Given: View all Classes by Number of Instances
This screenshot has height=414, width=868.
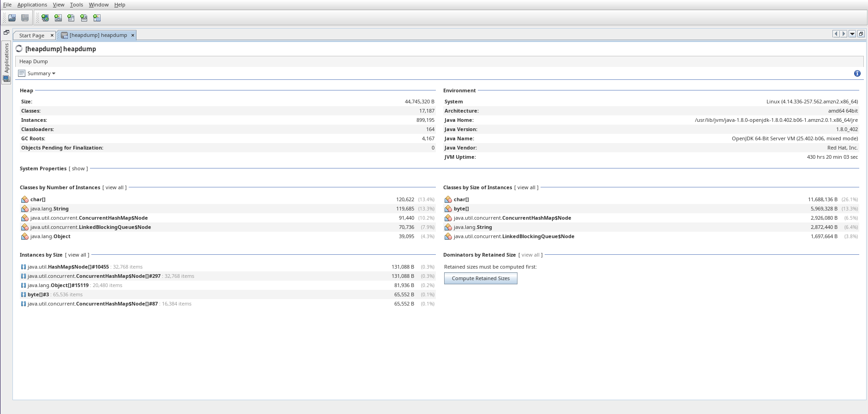Looking at the screenshot, I should 114,187.
